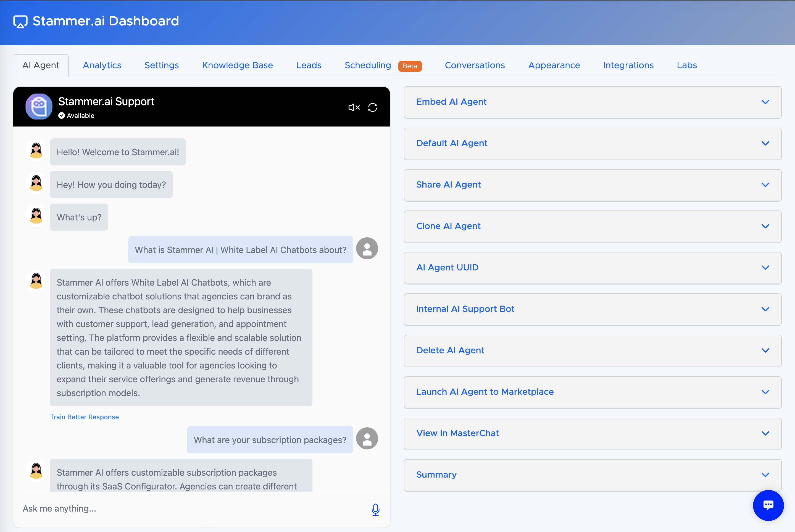Click 'What is Stammer AI | White Label' message
The image size is (795, 532).
(241, 250)
